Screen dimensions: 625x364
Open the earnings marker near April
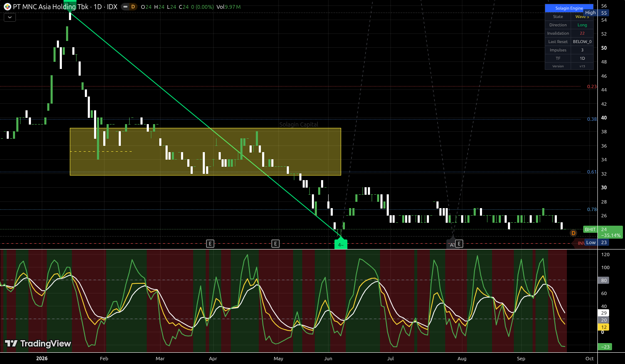210,244
